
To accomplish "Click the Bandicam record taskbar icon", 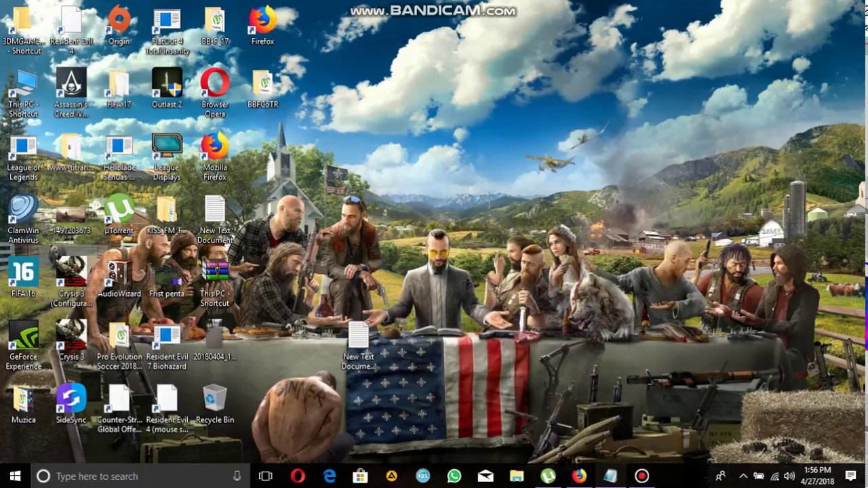I will (642, 476).
